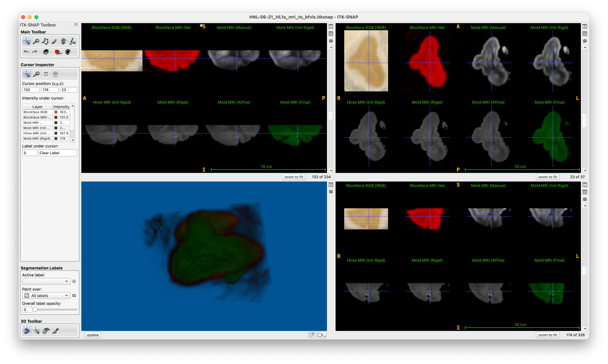Toggle the color bar scale button
This screenshot has width=608, height=364.
tap(311, 335)
